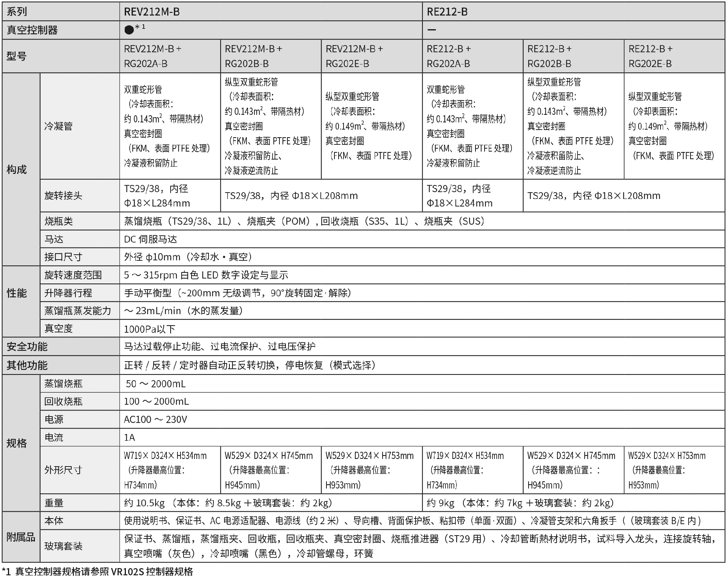Click the 外形尺寸 row label
728x581 pixels.
[63, 470]
